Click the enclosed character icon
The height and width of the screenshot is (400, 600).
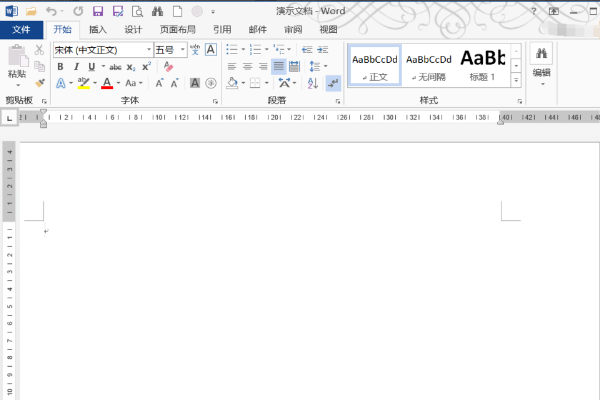point(211,83)
